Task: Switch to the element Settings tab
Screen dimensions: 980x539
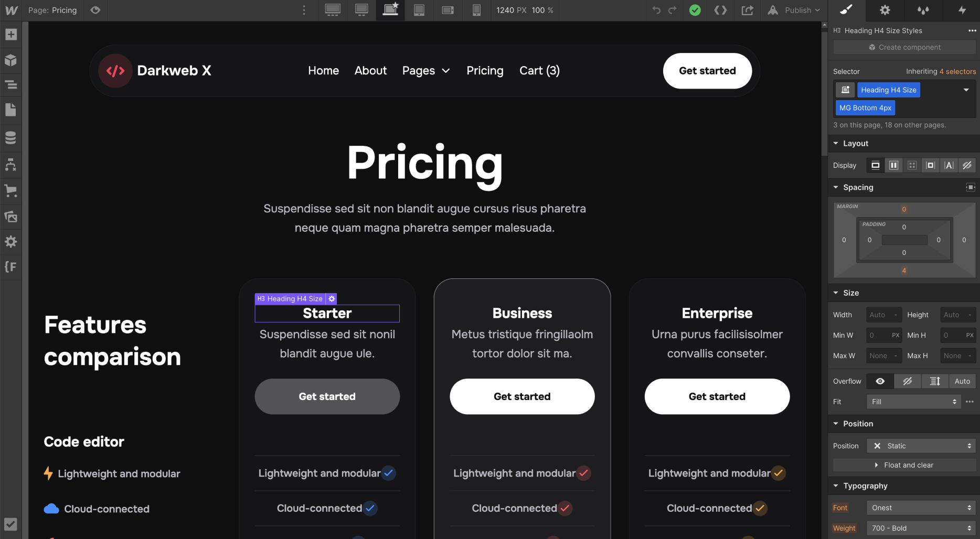Action: (x=885, y=10)
